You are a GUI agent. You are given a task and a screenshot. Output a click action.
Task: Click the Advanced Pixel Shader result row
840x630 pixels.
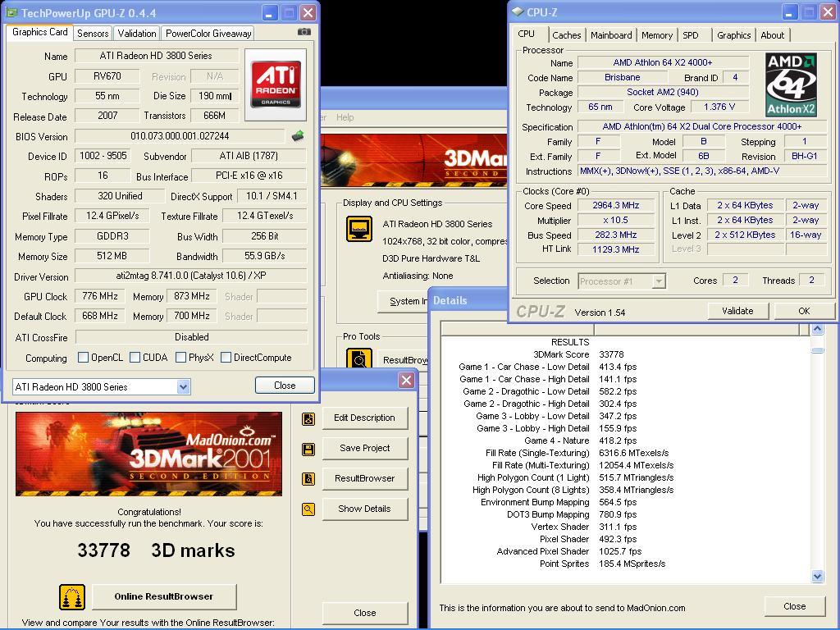(x=569, y=551)
